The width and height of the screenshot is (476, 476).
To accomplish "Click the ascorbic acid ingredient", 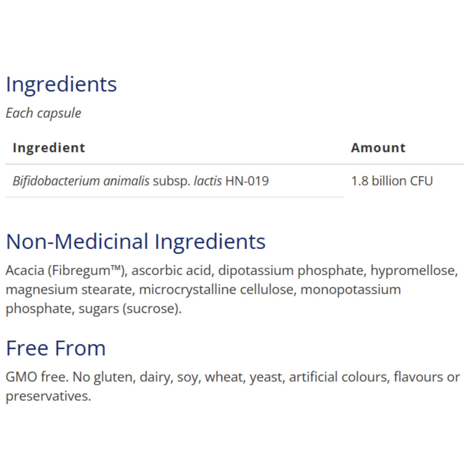I will click(172, 271).
